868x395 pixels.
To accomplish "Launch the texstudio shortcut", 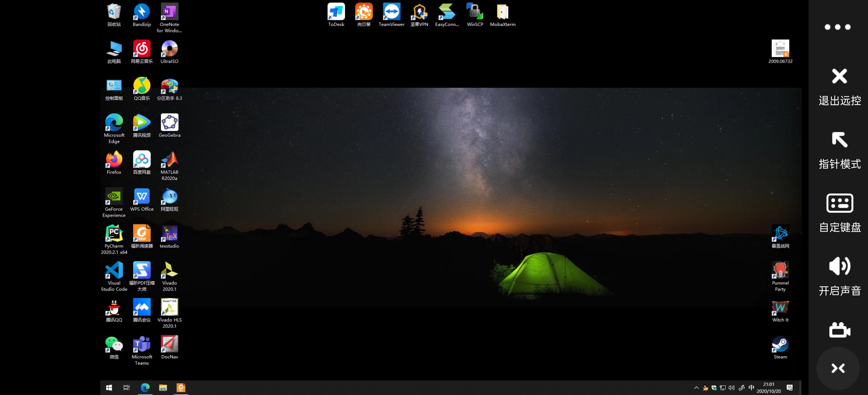I will [x=169, y=236].
